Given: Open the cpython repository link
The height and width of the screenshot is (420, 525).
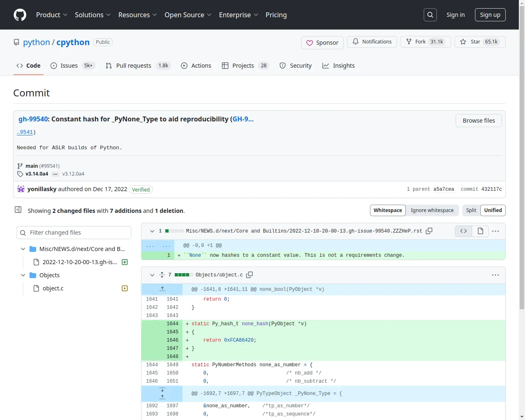Looking at the screenshot, I should click(x=73, y=42).
